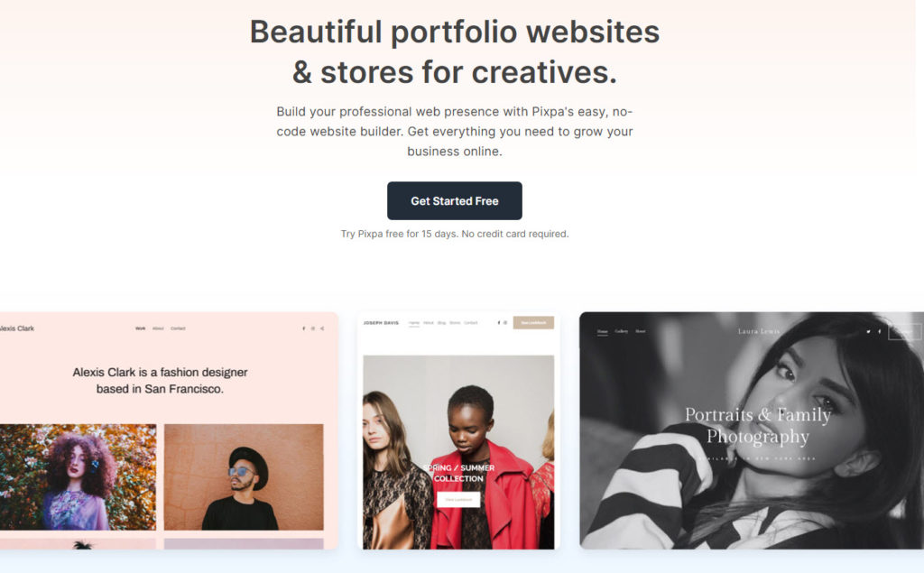Select About in Alexis Clark navigation

tap(158, 328)
